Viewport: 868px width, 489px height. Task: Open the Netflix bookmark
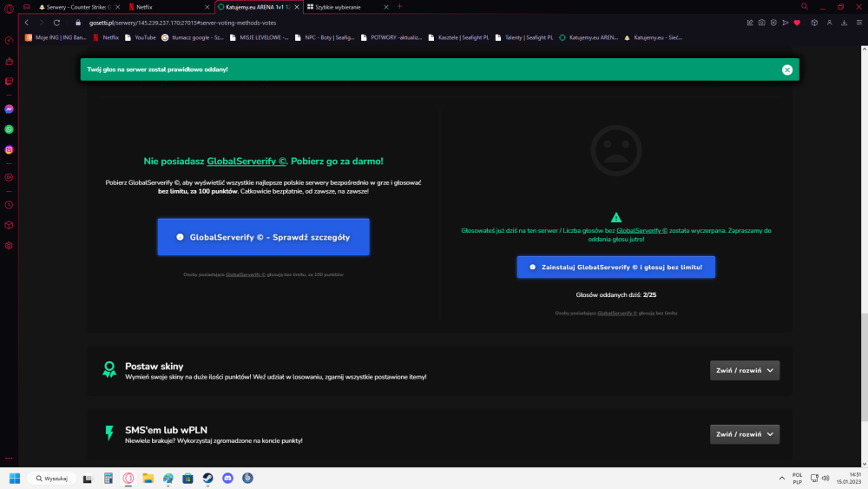click(x=106, y=37)
